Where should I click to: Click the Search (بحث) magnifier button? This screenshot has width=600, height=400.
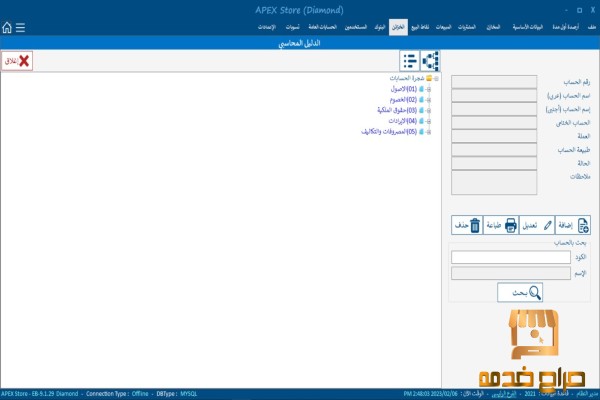[520, 292]
